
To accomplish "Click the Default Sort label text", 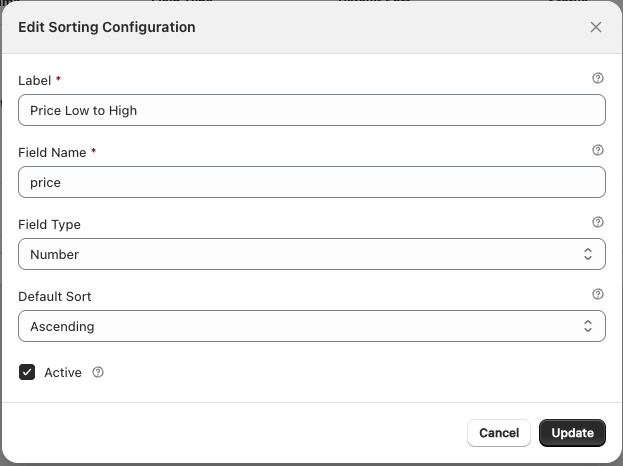I will (55, 297).
